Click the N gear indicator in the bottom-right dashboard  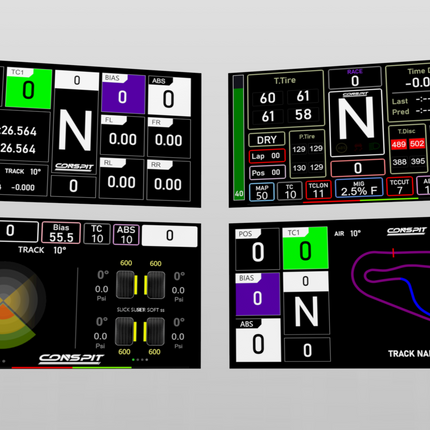306,312
